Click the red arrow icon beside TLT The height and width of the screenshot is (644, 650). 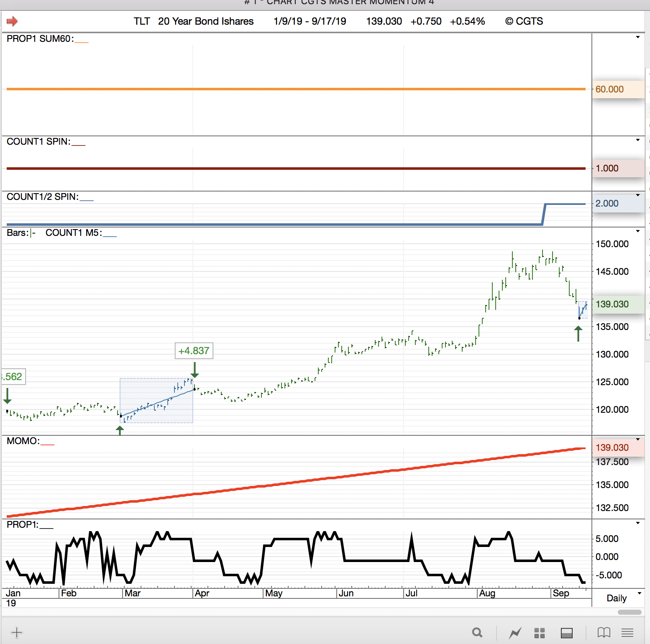(12, 21)
